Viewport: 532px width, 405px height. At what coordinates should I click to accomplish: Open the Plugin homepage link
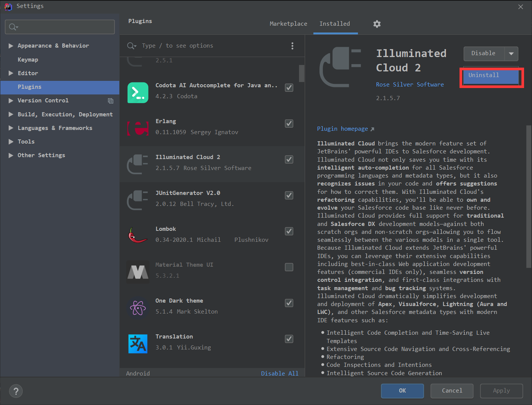tap(342, 128)
